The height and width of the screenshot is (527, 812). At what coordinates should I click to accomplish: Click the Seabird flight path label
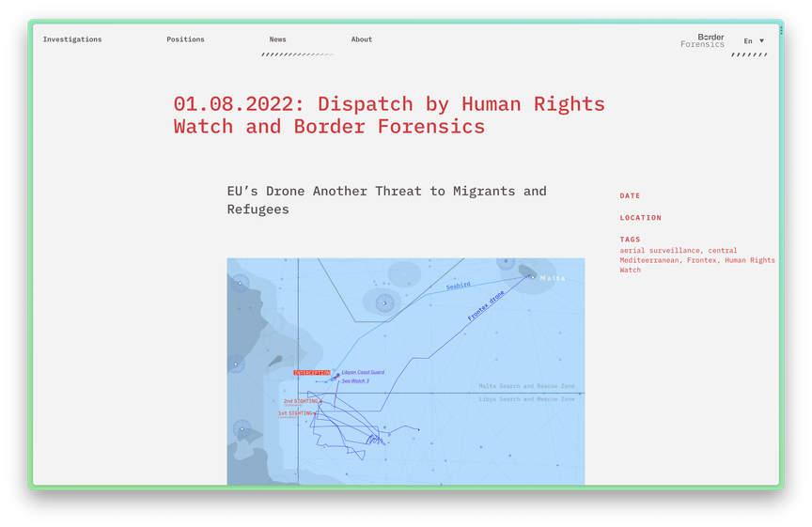459,286
